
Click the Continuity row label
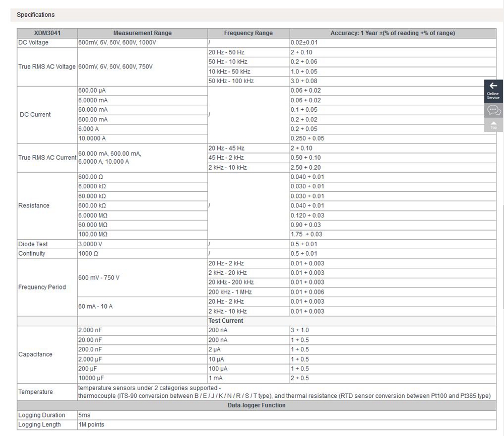pyautogui.click(x=32, y=254)
